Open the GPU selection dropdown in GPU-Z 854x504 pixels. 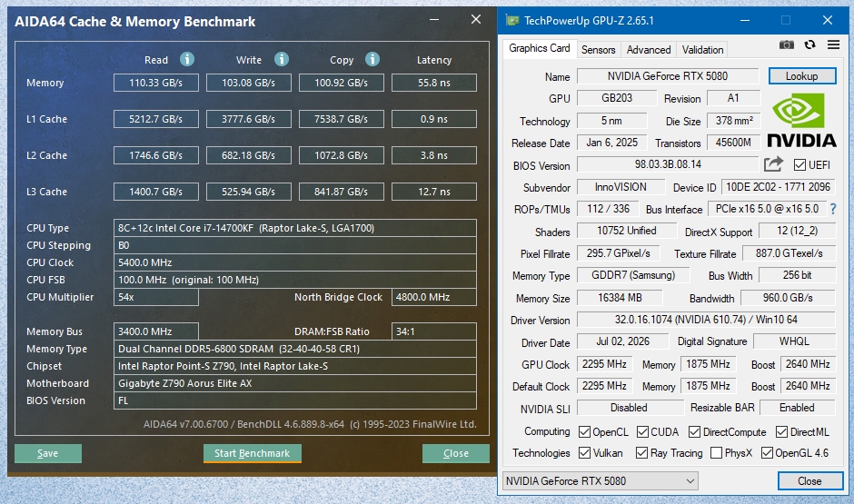point(601,481)
